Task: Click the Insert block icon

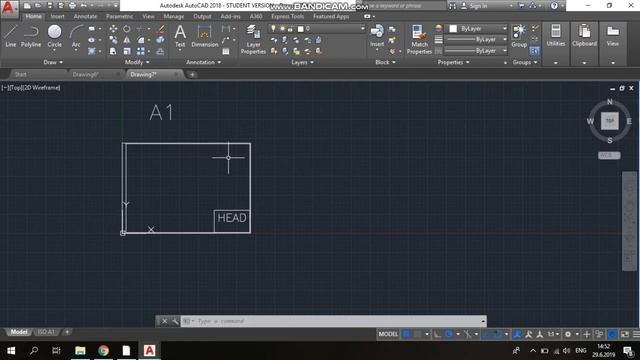Action: pyautogui.click(x=377, y=36)
